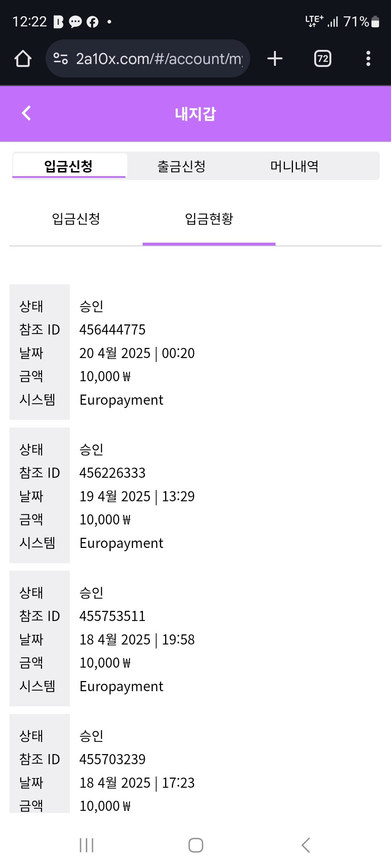Switch to the 출금신청 tab
This screenshot has height=868, width=391.
(181, 166)
